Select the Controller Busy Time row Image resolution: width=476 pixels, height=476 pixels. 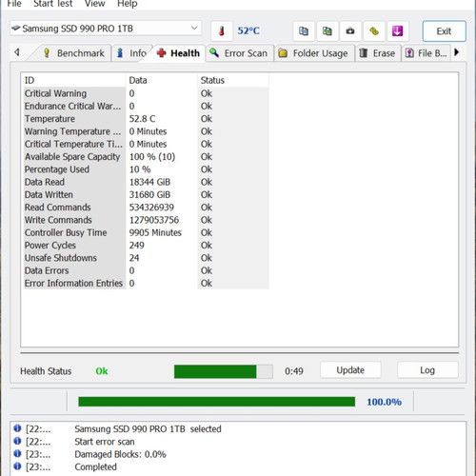coord(146,232)
